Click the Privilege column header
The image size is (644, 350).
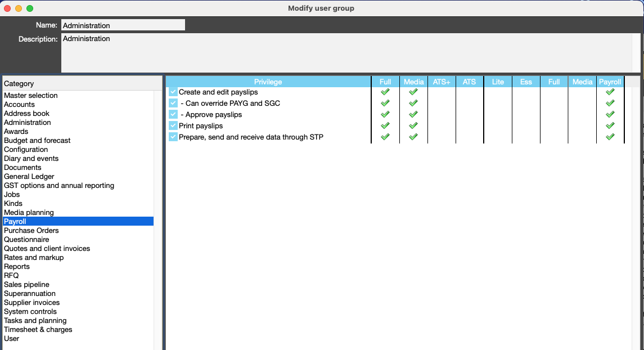(268, 82)
